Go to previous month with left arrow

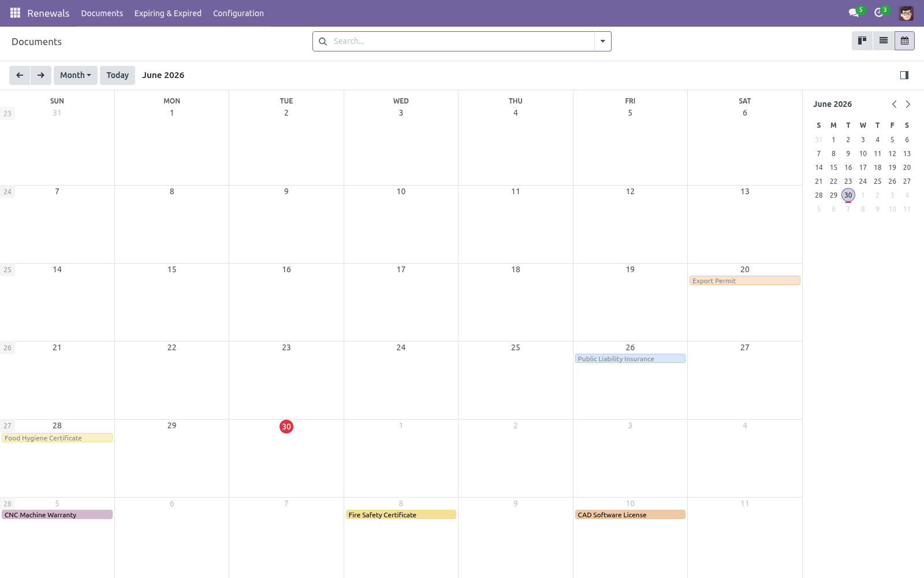20,75
